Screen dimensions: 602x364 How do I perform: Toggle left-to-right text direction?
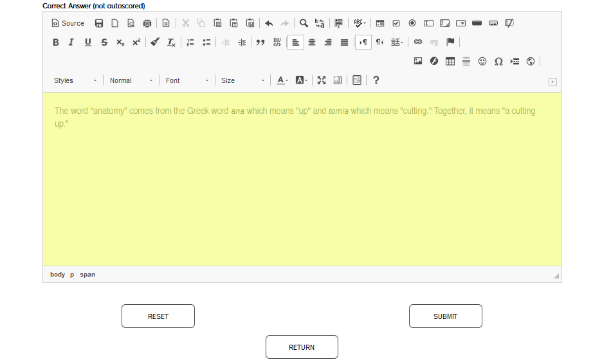(x=363, y=42)
